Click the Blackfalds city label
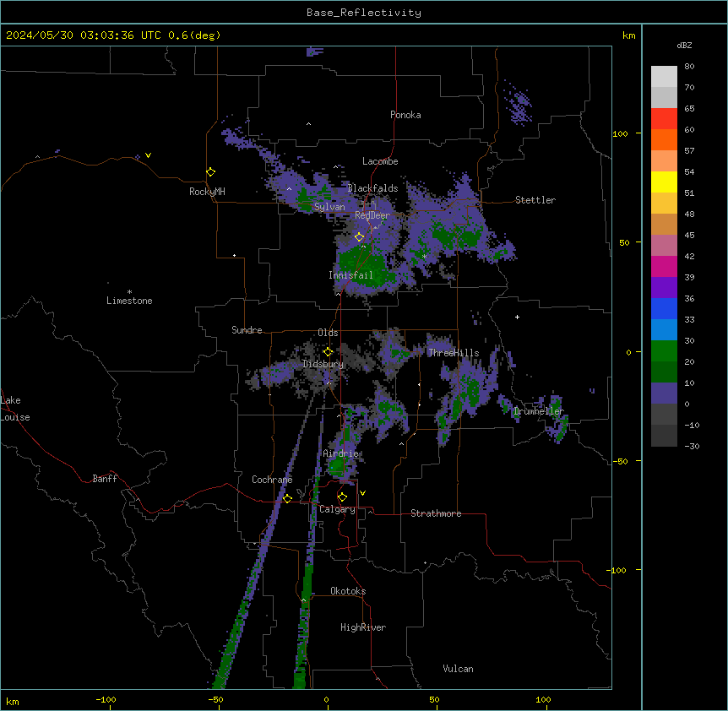This screenshot has height=711, width=728. 372,188
